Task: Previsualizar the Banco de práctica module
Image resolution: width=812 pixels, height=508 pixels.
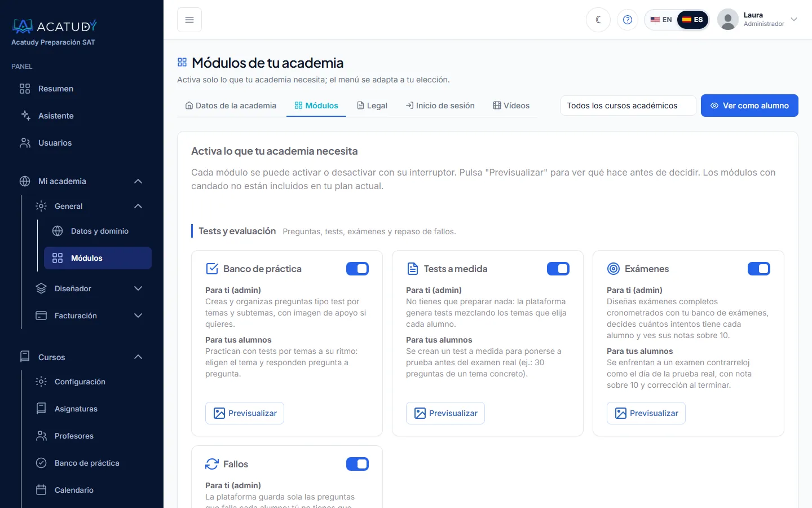Action: (245, 413)
